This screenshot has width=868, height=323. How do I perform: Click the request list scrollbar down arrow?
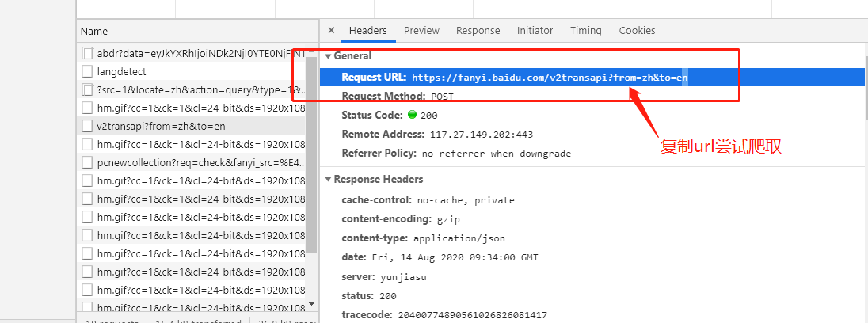pos(312,304)
